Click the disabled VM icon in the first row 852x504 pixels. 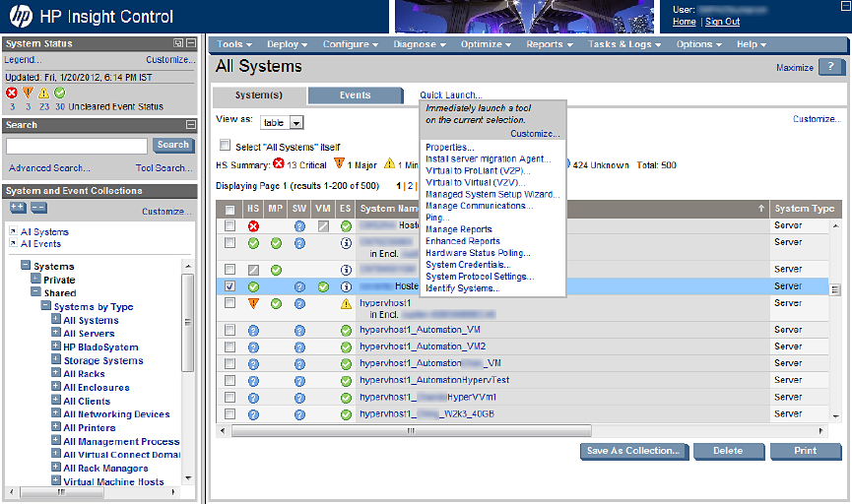point(323,226)
